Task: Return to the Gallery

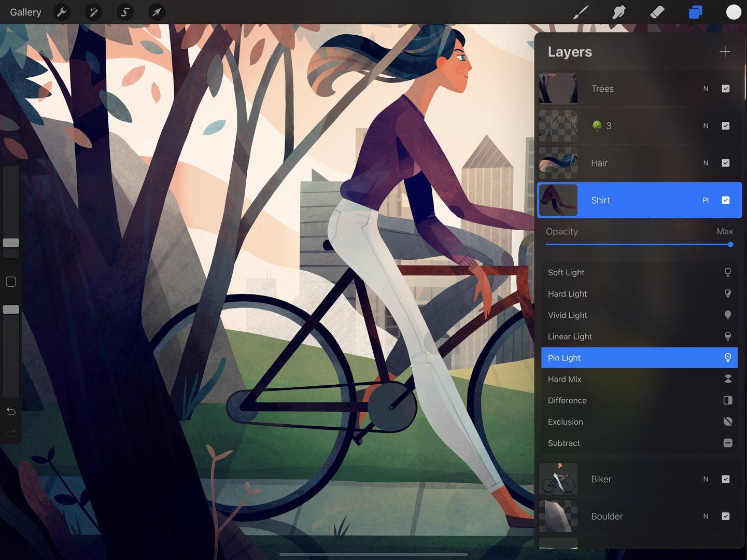Action: click(x=25, y=12)
